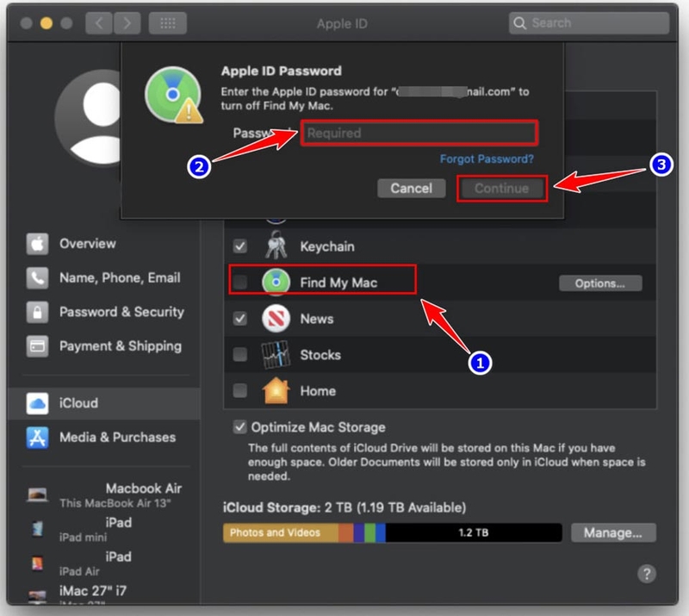Image resolution: width=689 pixels, height=616 pixels.
Task: Click the user profile avatar picture
Action: pos(88,118)
